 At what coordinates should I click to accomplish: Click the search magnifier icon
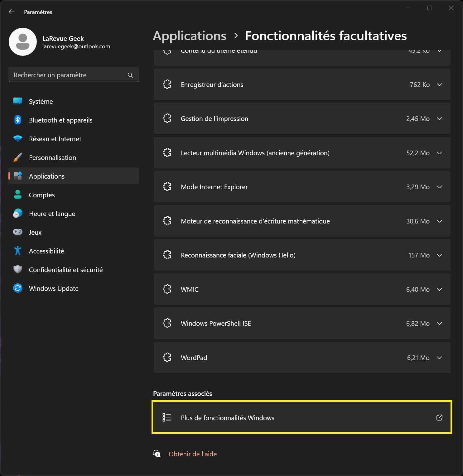point(130,75)
